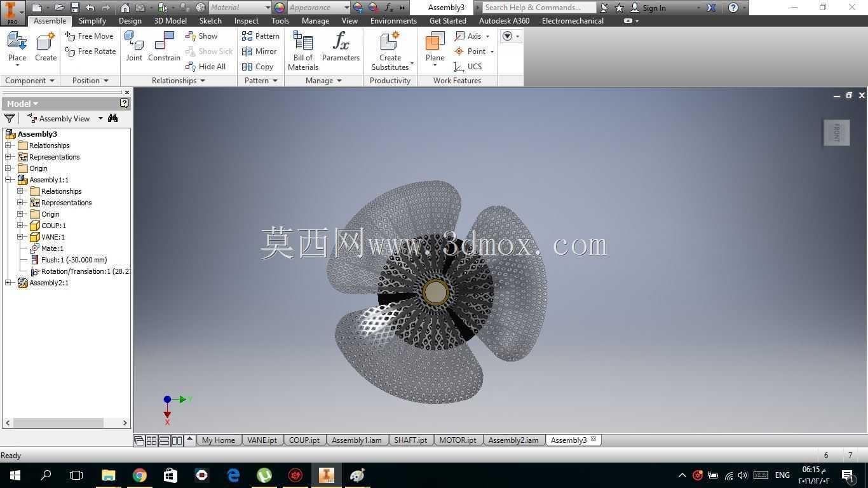868x488 pixels.
Task: Click Show relationships
Action: (201, 36)
